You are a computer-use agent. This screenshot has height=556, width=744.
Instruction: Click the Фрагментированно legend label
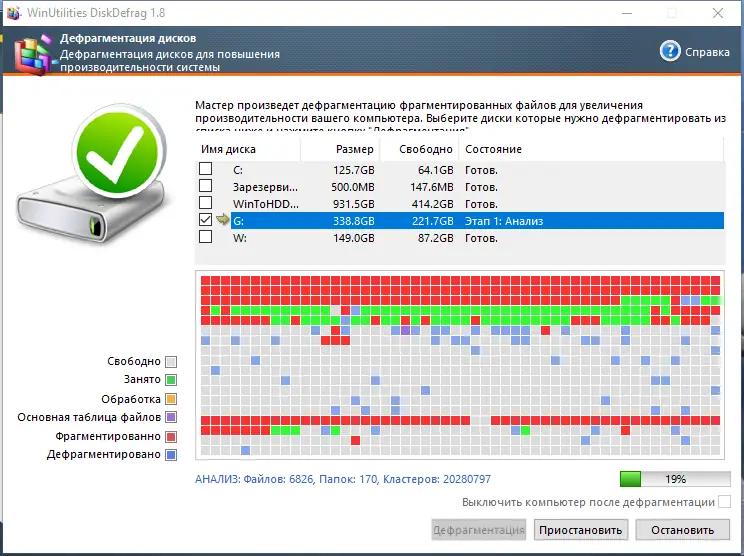[108, 436]
